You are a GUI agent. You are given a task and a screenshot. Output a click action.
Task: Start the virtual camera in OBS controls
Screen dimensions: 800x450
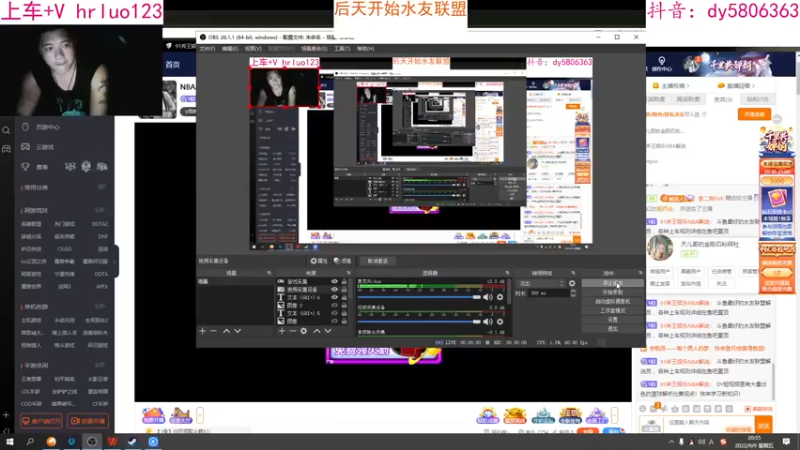pos(612,302)
